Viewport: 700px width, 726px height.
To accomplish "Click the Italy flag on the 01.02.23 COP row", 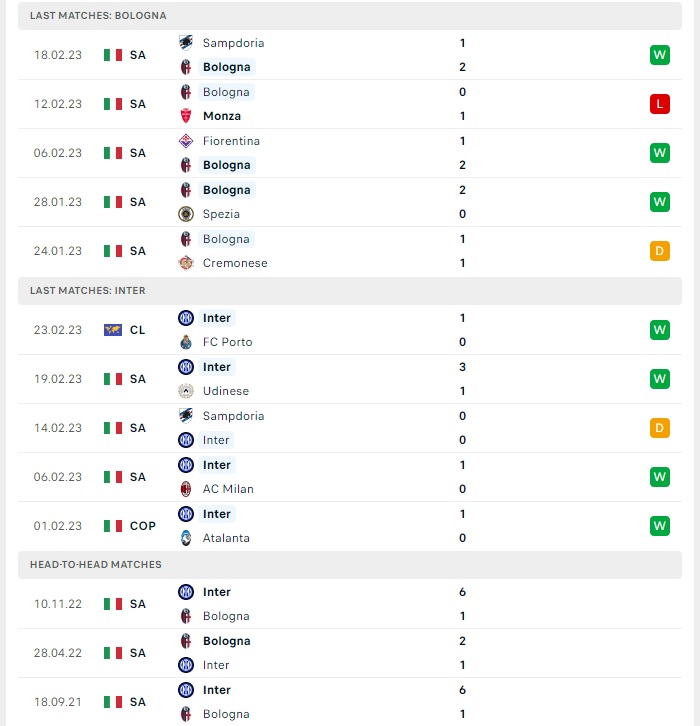I will [x=113, y=526].
